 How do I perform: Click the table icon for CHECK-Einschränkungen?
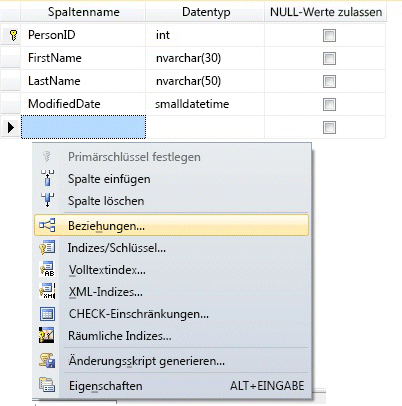(x=47, y=314)
